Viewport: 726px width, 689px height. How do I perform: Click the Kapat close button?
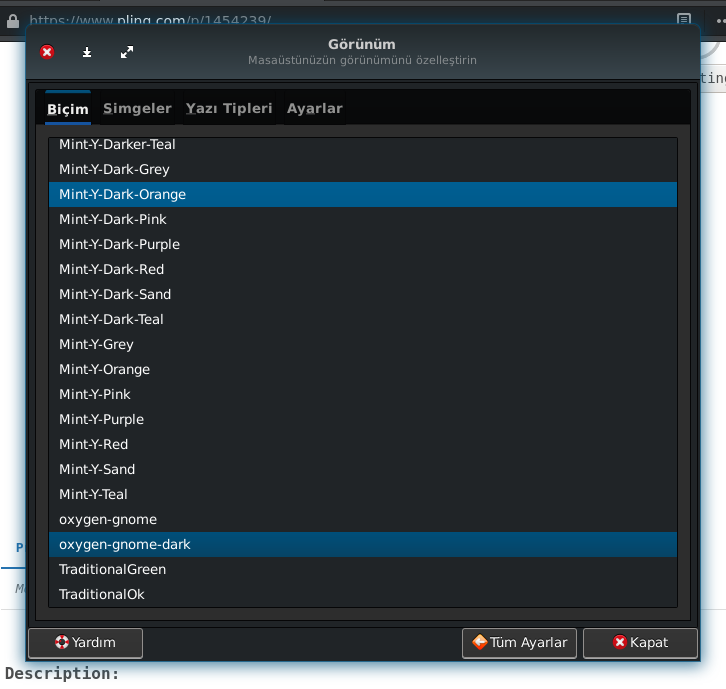(640, 643)
